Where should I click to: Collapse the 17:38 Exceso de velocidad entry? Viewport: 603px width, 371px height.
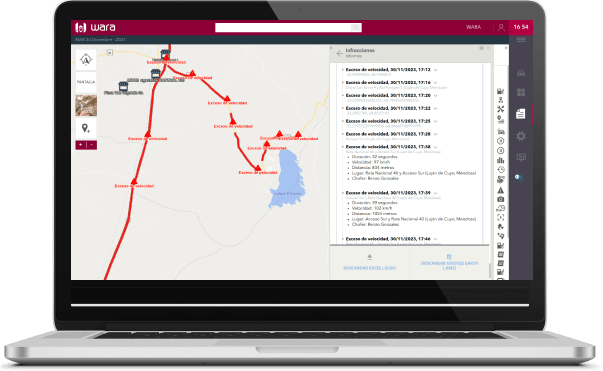tap(391, 147)
